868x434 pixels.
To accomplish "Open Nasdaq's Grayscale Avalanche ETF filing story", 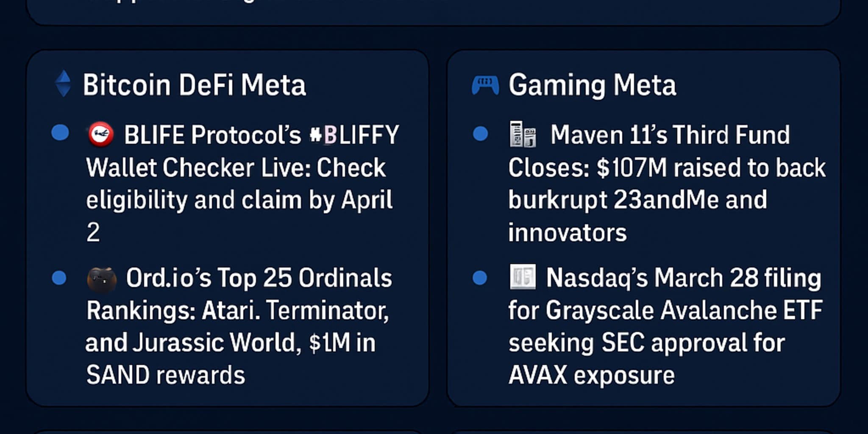I will point(665,326).
